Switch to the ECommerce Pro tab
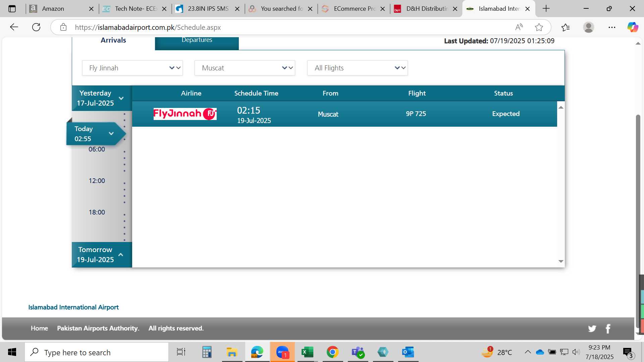The width and height of the screenshot is (644, 362). (354, 9)
